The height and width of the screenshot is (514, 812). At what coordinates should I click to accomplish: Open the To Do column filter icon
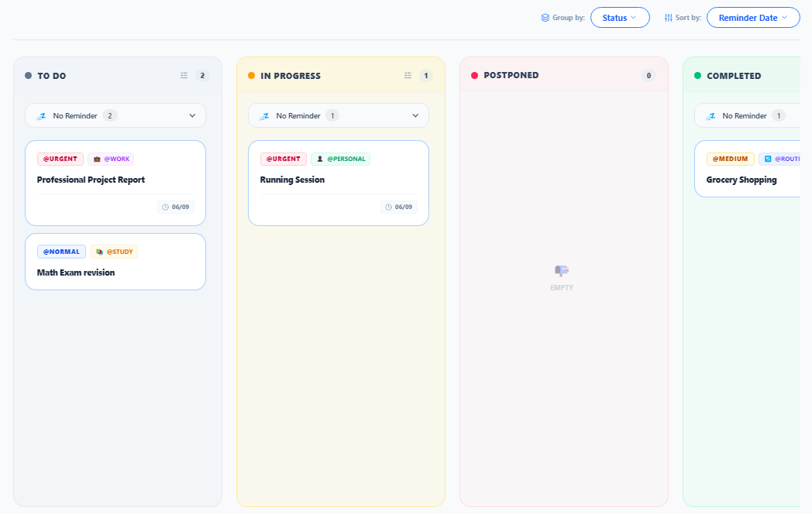click(184, 76)
